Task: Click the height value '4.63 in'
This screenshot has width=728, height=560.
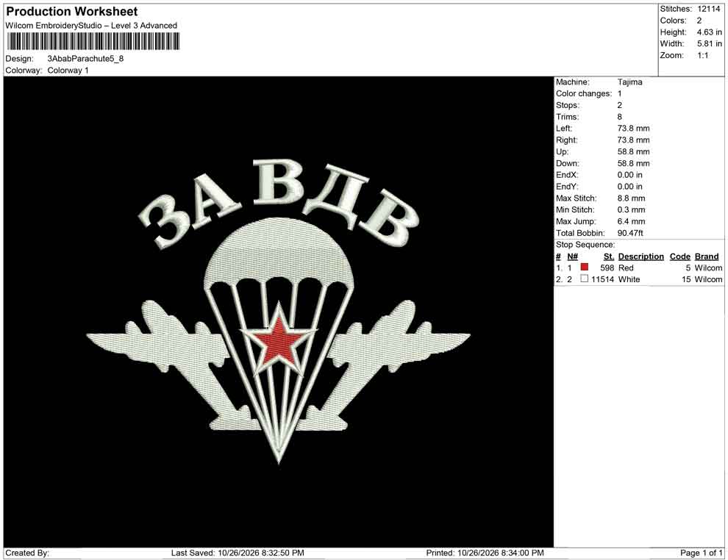Action: coord(709,32)
